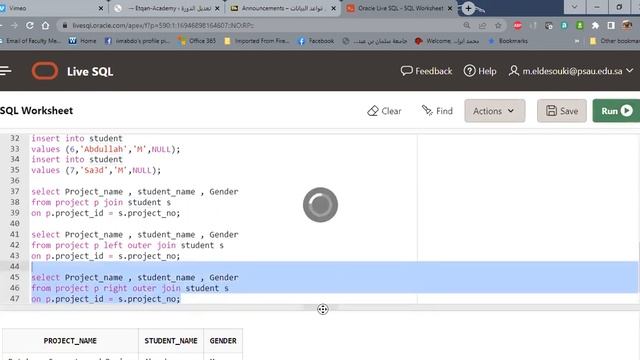This screenshot has width=640, height=360.
Task: Open the Home bookmark
Action: 83,41
